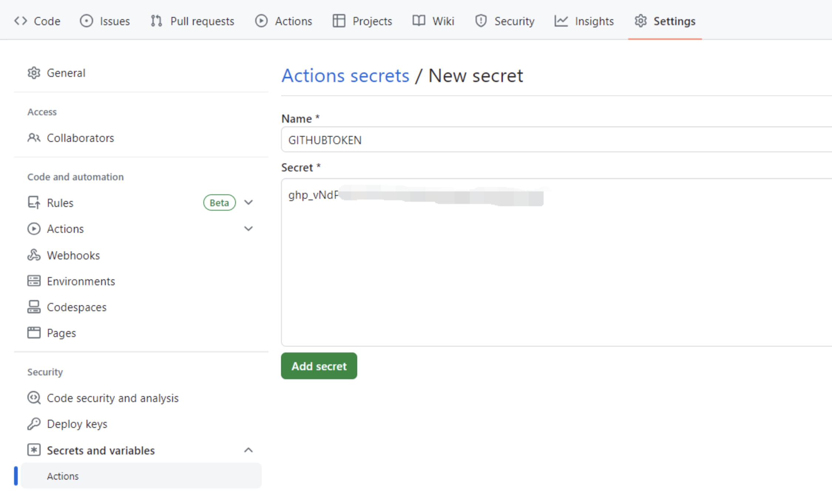Click the Codespaces icon in sidebar

(x=34, y=307)
